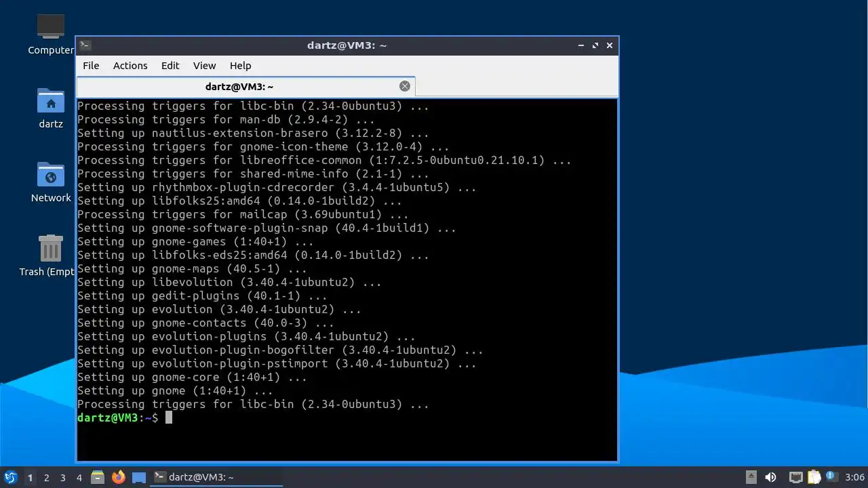
Task: Close the terminal window
Action: [x=610, y=45]
